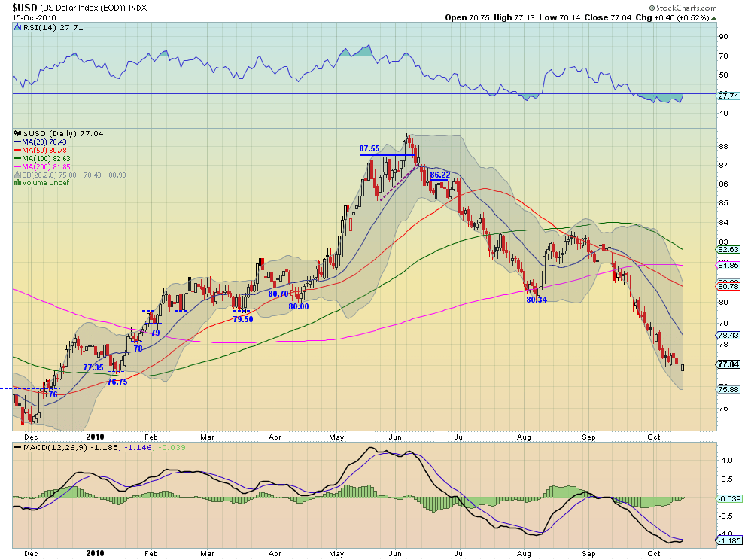Click the purple dashed trendline near June
Screen dimensions: 745x560
point(400,183)
